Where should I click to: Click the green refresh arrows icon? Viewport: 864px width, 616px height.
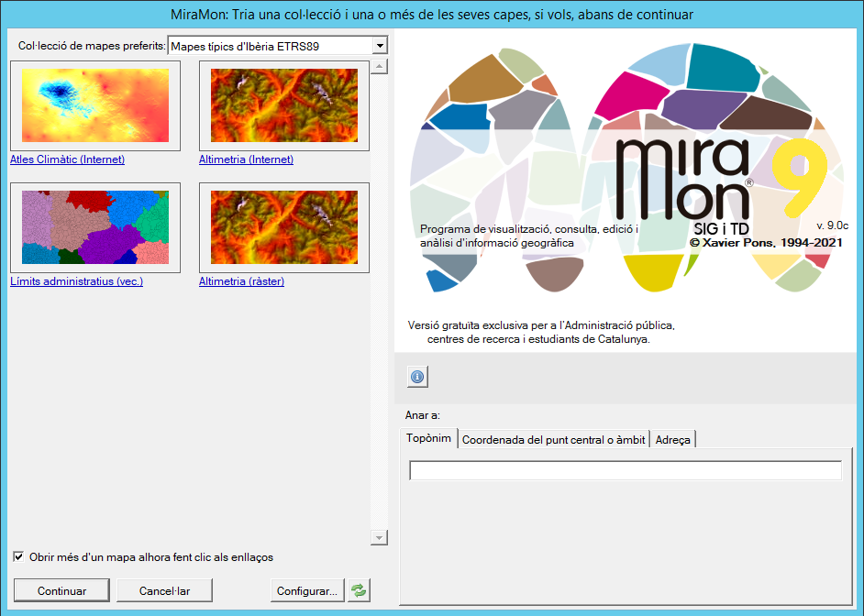point(359,590)
